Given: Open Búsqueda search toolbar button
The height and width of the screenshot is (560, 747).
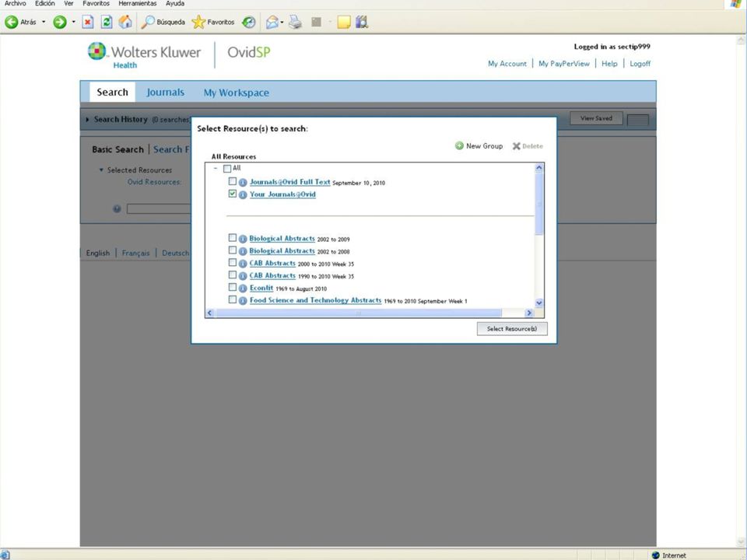Looking at the screenshot, I should 163,22.
